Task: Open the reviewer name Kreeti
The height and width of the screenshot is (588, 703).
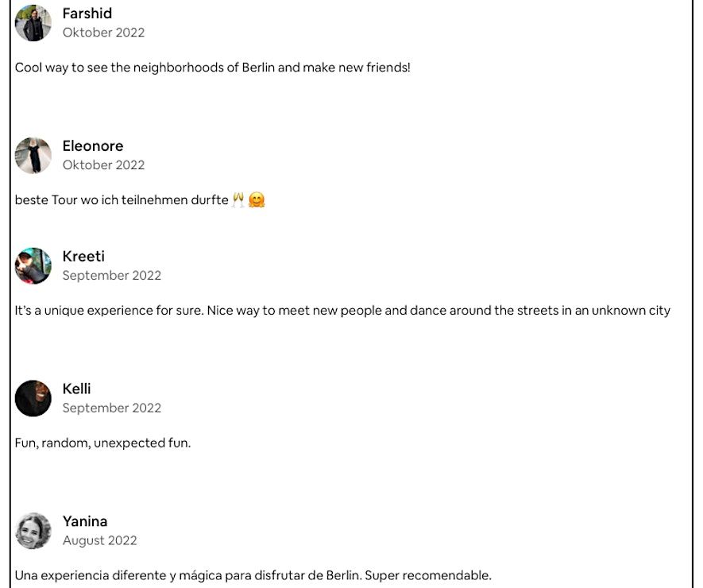Action: coord(83,257)
